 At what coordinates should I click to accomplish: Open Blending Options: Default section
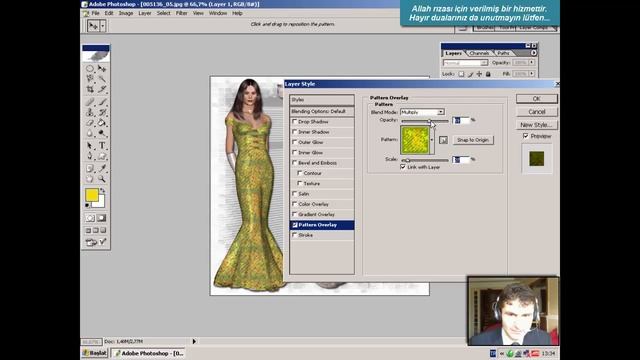click(x=322, y=111)
